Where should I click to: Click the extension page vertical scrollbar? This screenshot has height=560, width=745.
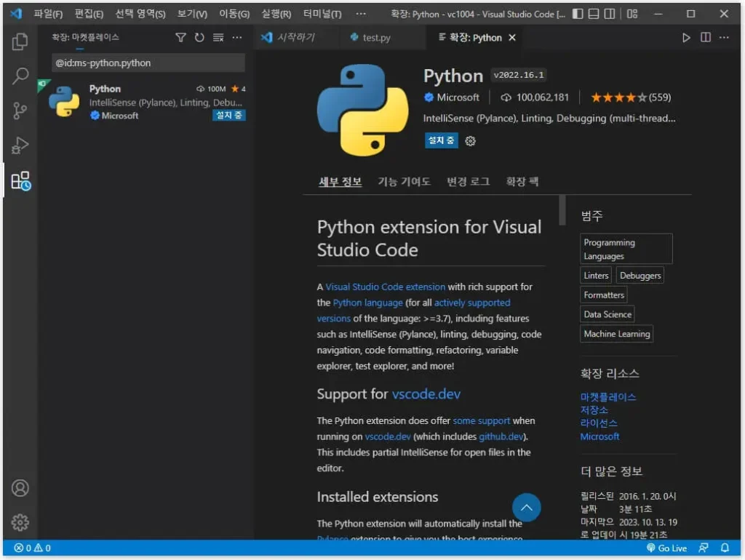[562, 211]
